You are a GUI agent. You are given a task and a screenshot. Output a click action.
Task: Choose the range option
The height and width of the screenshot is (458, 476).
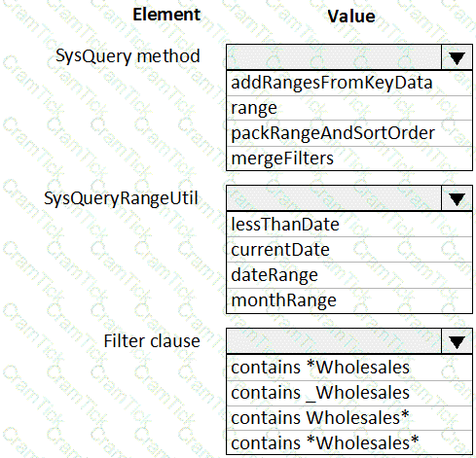tap(349, 108)
